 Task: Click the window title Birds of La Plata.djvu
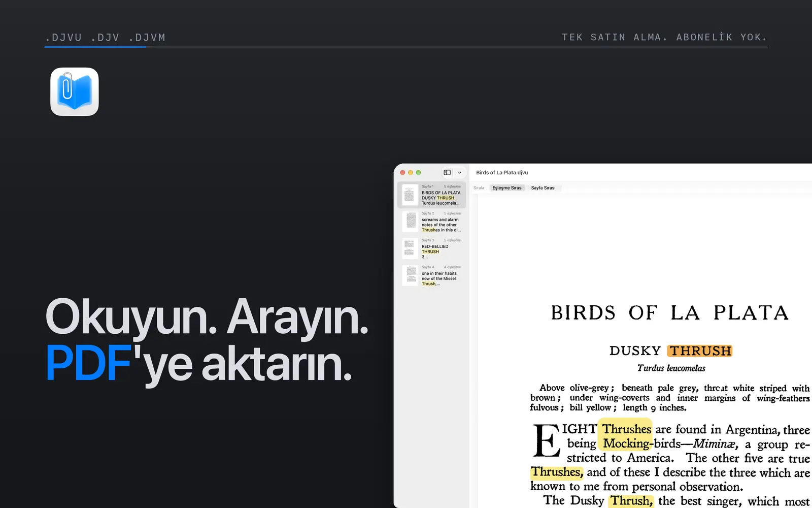pyautogui.click(x=502, y=173)
